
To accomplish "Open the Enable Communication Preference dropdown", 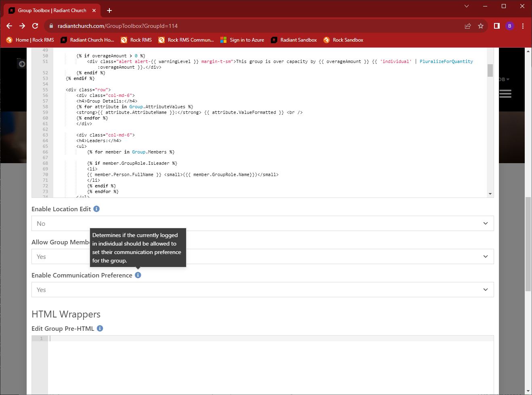I will [x=262, y=290].
